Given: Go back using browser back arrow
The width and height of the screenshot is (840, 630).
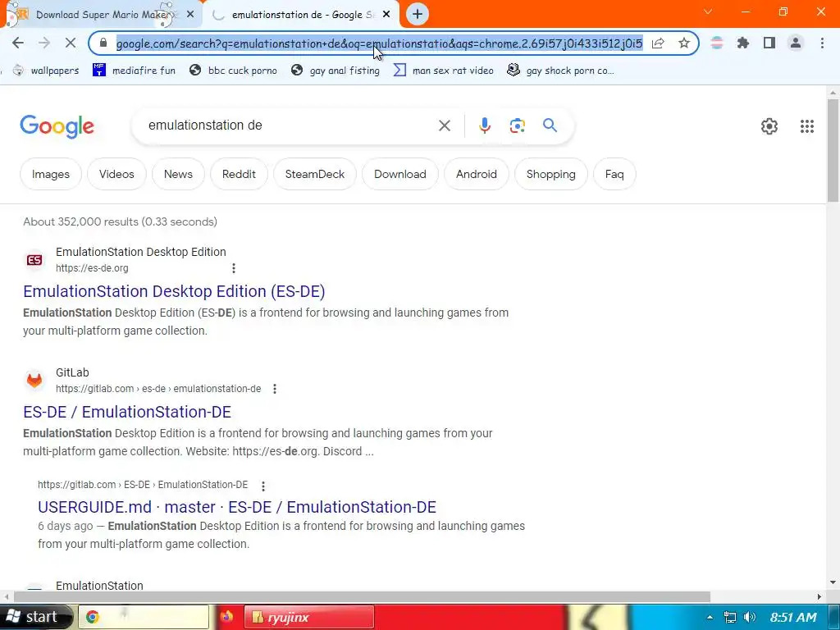Looking at the screenshot, I should [18, 43].
